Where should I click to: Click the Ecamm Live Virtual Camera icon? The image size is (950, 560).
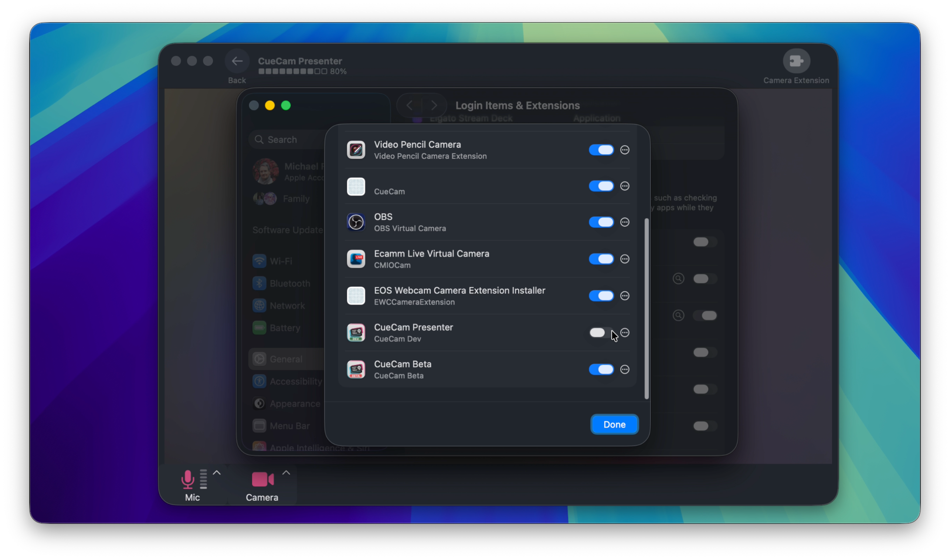356,259
